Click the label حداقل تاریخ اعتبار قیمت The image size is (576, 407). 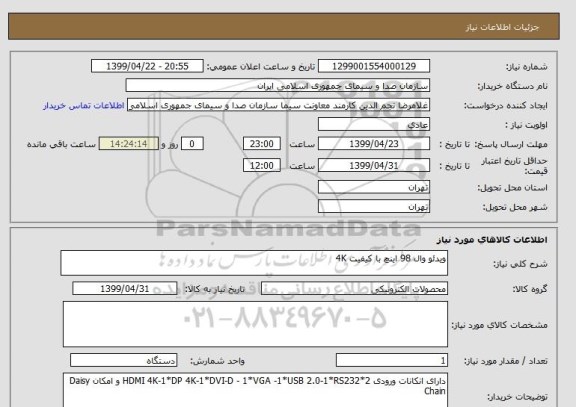click(x=514, y=166)
